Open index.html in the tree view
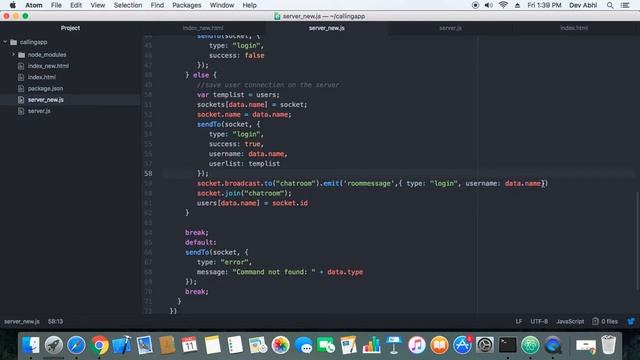Screen dimensions: 640x360 (42, 77)
